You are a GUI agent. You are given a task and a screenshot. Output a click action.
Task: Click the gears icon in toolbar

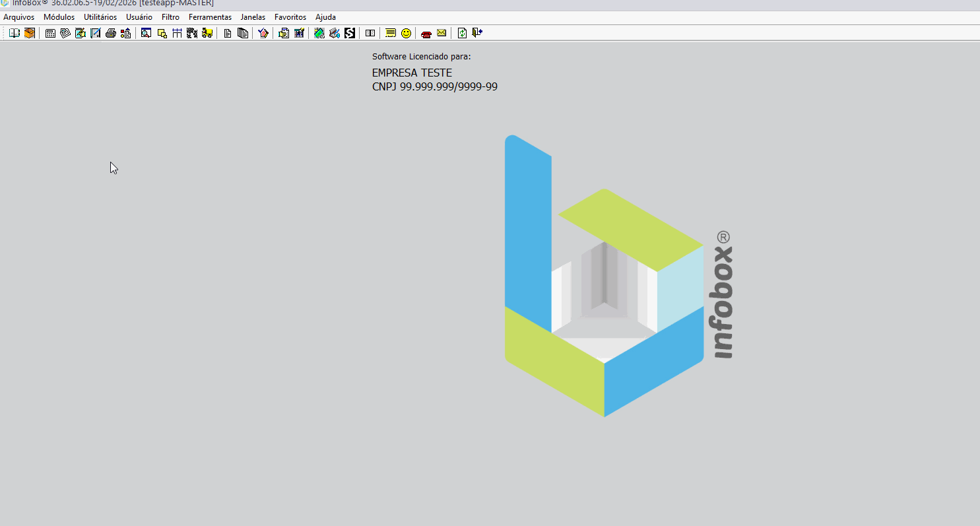click(x=192, y=33)
